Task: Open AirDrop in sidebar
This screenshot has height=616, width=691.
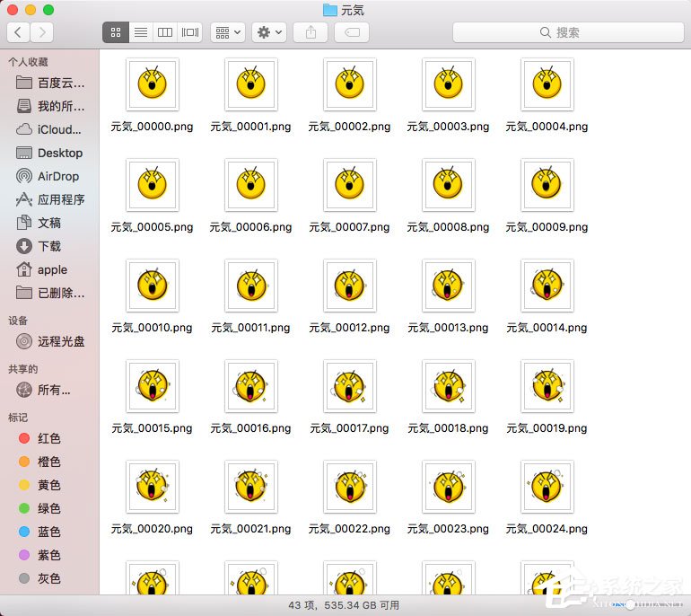Action: pos(49,176)
